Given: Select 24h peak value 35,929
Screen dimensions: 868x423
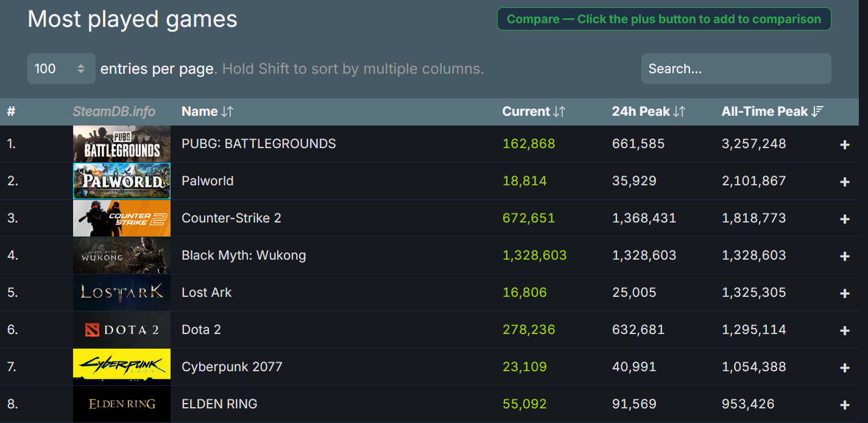Looking at the screenshot, I should [x=634, y=181].
